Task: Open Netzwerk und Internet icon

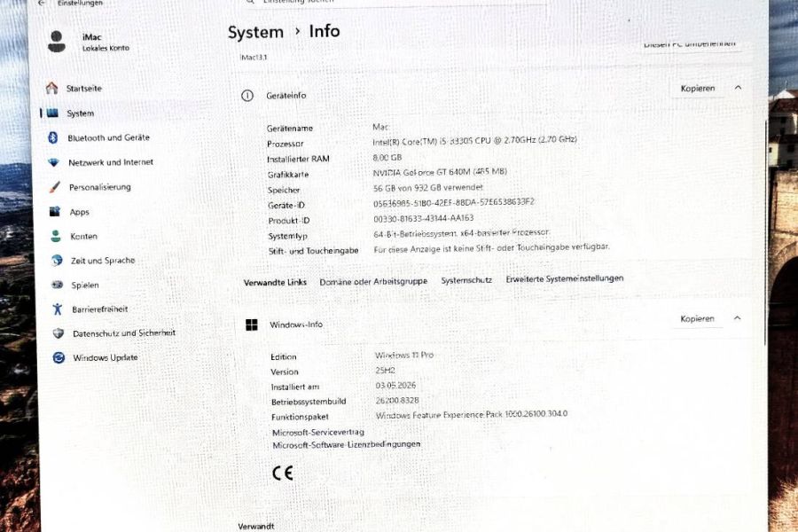Action: [x=53, y=162]
